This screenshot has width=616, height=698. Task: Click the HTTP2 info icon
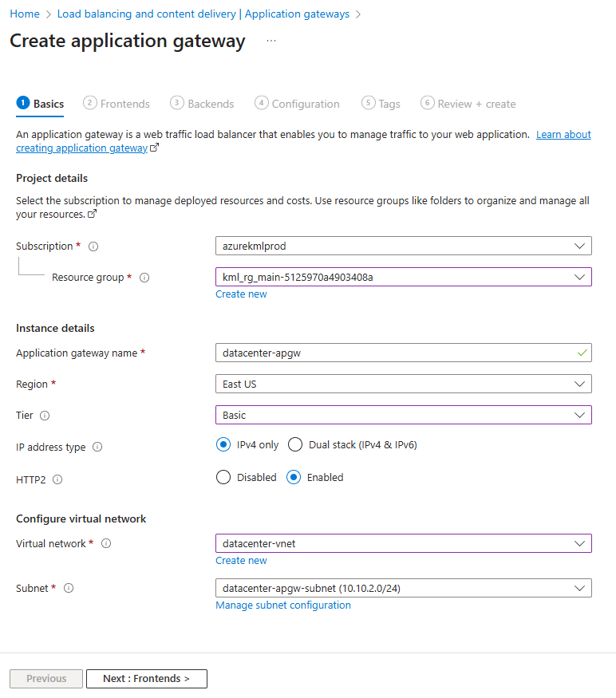(57, 479)
